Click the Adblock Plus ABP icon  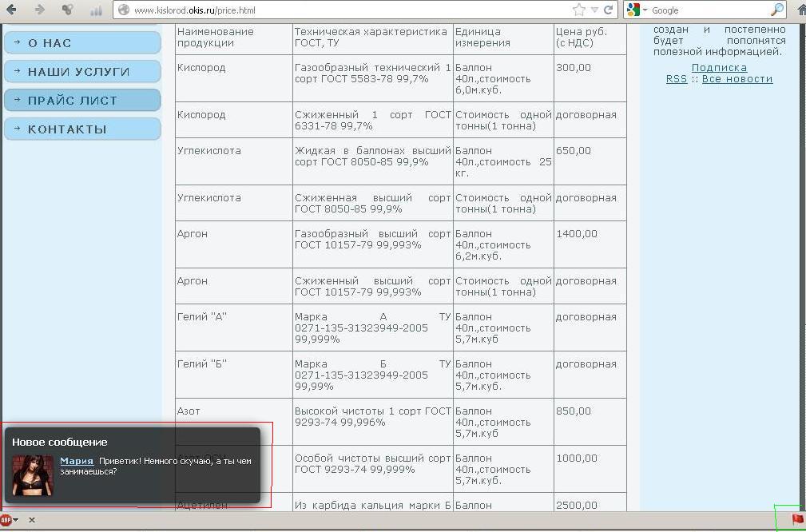point(6,520)
